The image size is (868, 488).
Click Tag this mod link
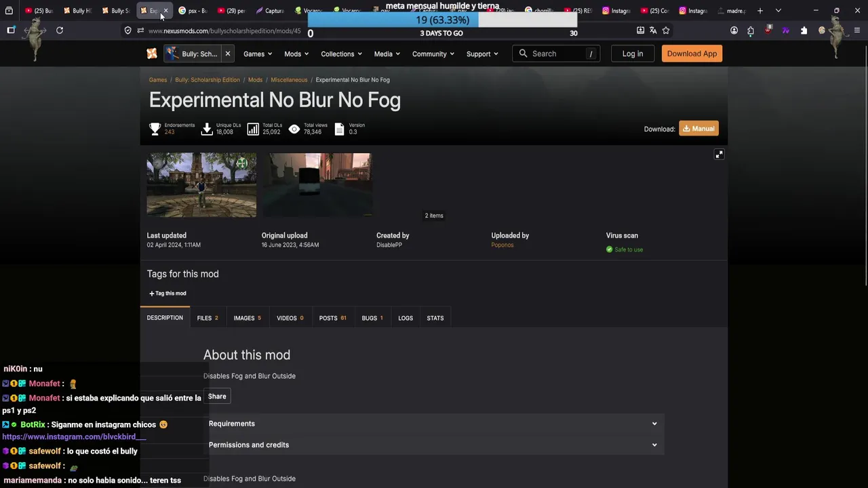(167, 293)
